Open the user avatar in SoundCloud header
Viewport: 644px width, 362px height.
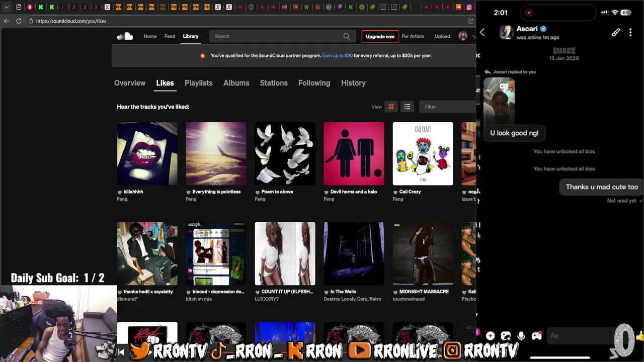pos(463,36)
